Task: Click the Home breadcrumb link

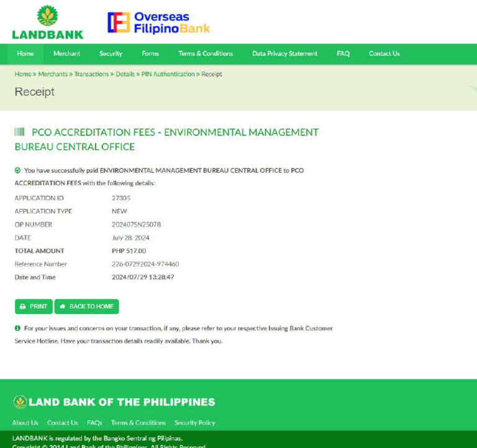Action: pyautogui.click(x=23, y=74)
